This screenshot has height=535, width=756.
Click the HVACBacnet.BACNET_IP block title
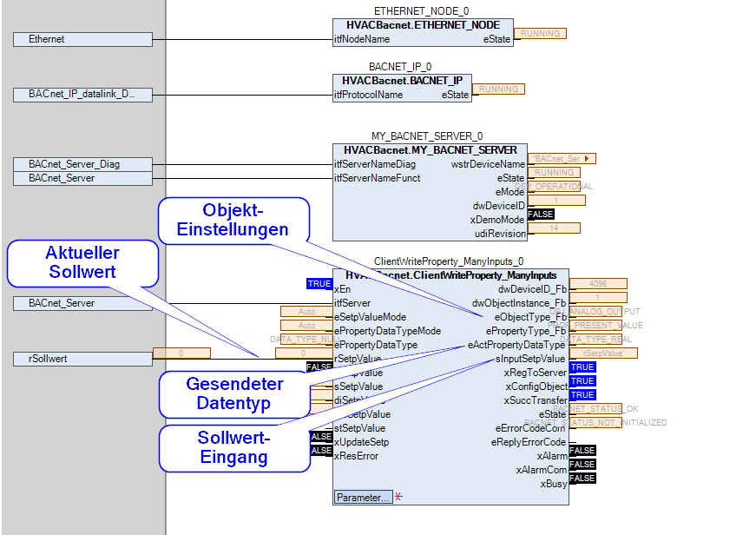(402, 81)
